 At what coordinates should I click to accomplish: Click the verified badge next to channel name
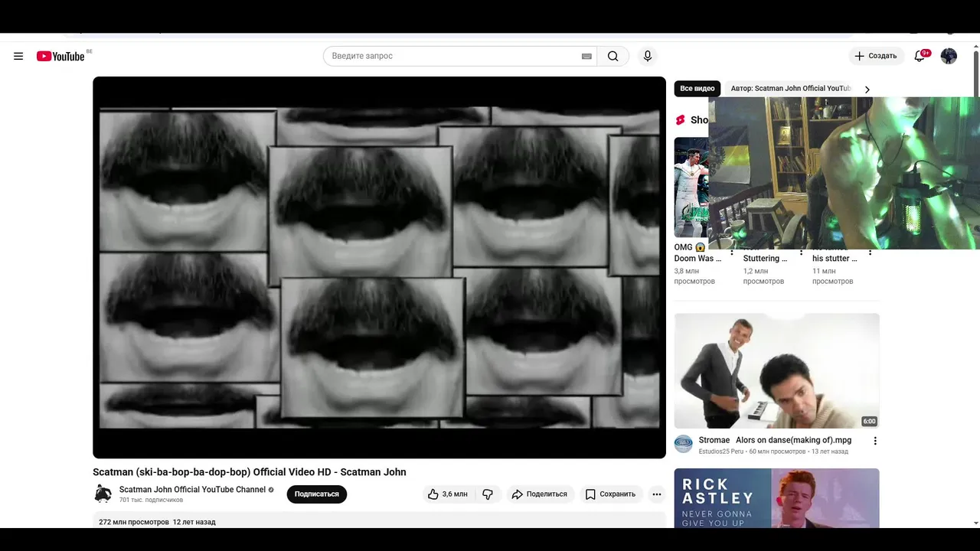pyautogui.click(x=271, y=490)
